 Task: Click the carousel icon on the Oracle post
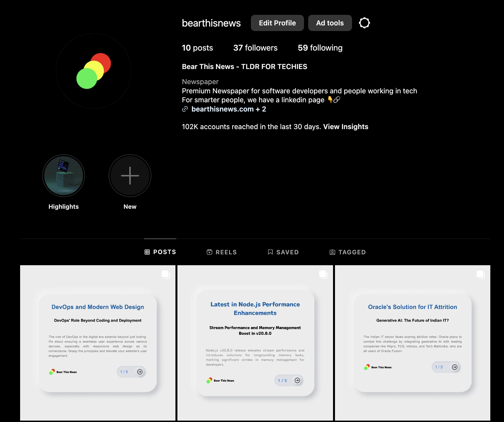coord(481,274)
